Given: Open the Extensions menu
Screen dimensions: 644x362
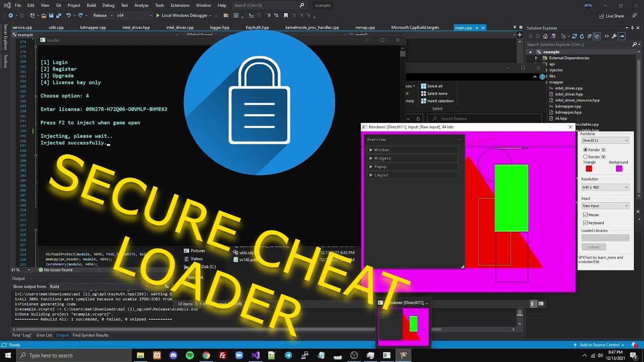Looking at the screenshot, I should pyautogui.click(x=180, y=5).
